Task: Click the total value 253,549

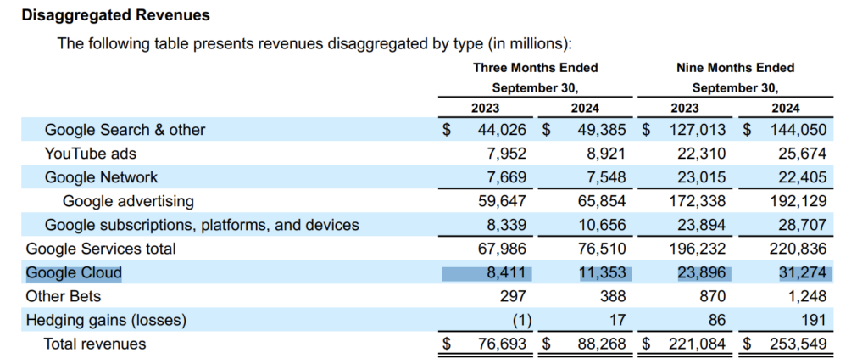Action: [x=798, y=344]
